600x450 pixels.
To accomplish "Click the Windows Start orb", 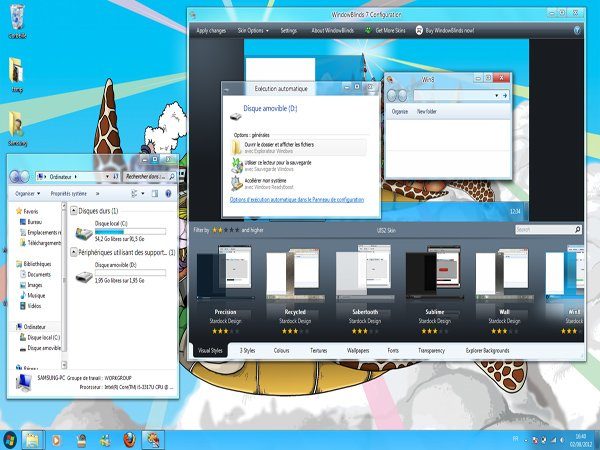I will (9, 440).
